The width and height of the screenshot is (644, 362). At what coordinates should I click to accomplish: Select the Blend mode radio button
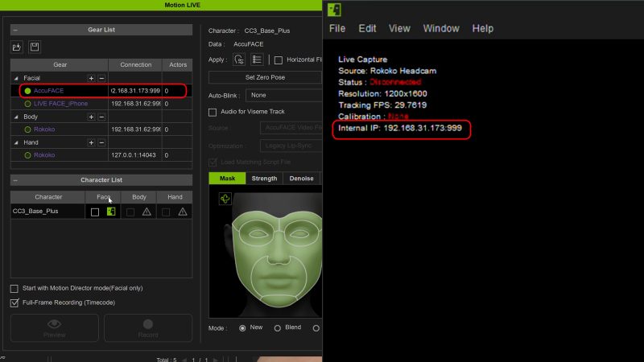point(278,328)
